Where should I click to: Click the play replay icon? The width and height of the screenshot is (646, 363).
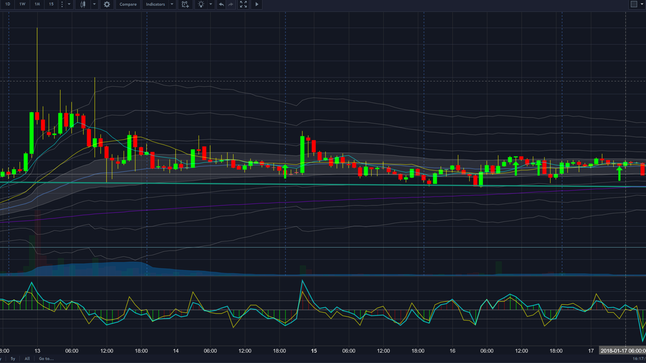pyautogui.click(x=257, y=4)
